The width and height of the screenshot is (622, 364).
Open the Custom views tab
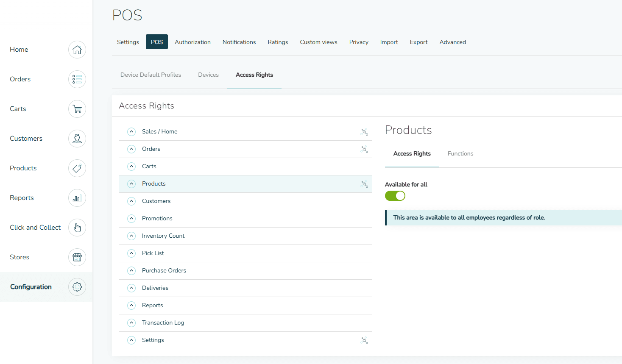[318, 42]
